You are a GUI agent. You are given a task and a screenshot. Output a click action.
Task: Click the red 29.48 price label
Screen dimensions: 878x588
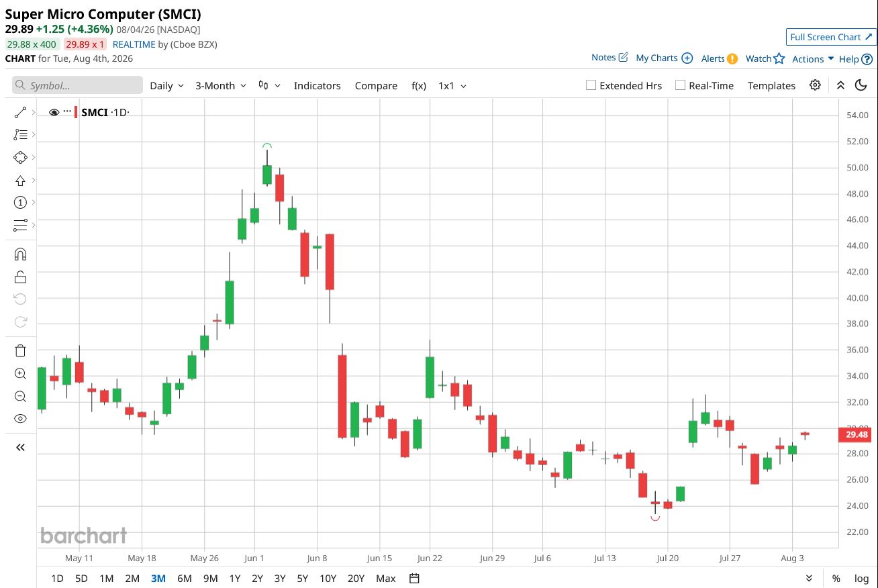pyautogui.click(x=856, y=434)
